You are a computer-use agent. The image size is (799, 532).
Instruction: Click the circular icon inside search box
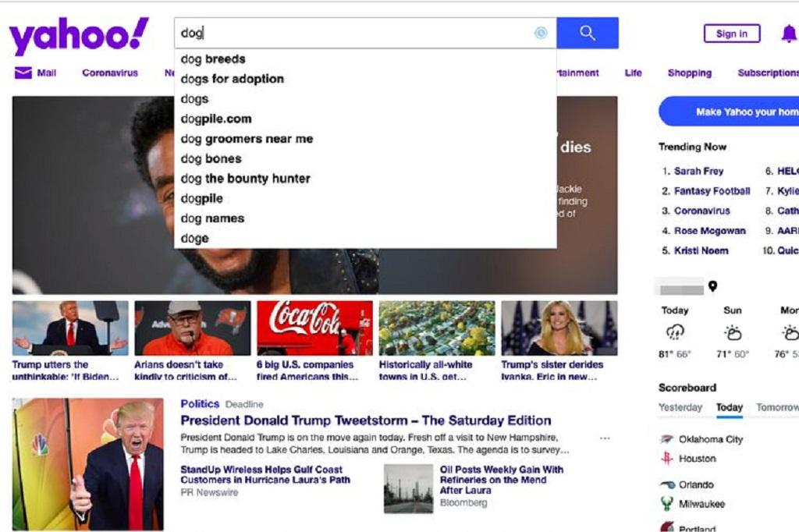point(541,33)
